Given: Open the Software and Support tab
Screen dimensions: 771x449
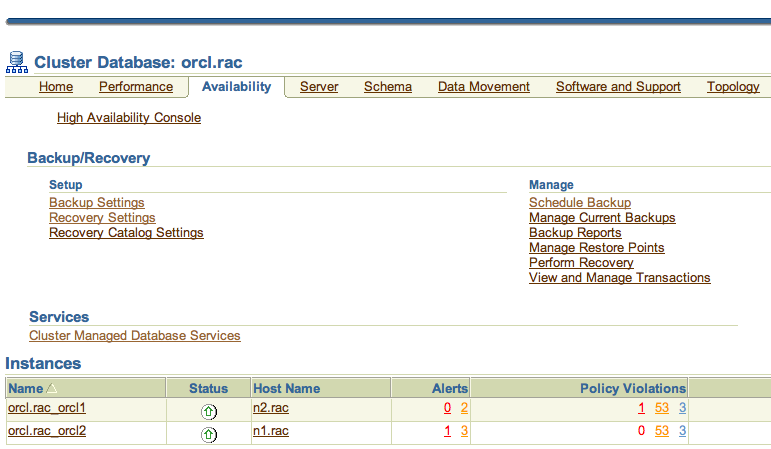Looking at the screenshot, I should pos(618,87).
